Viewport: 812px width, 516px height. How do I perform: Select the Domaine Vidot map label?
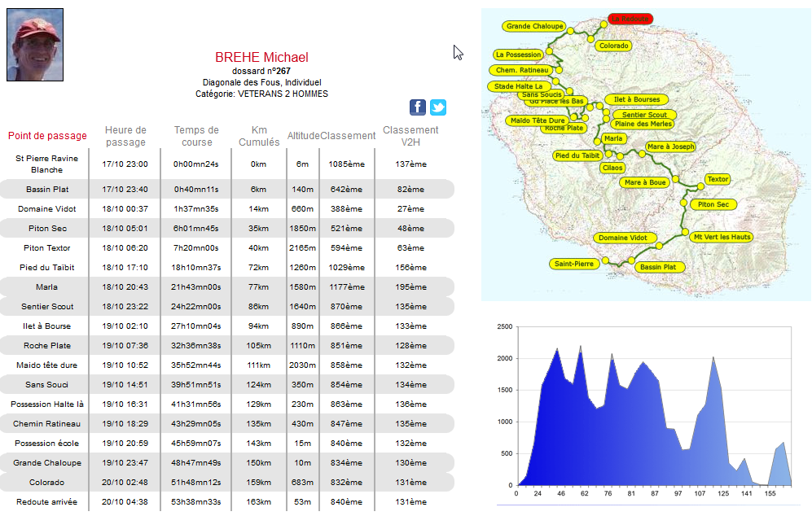point(624,238)
